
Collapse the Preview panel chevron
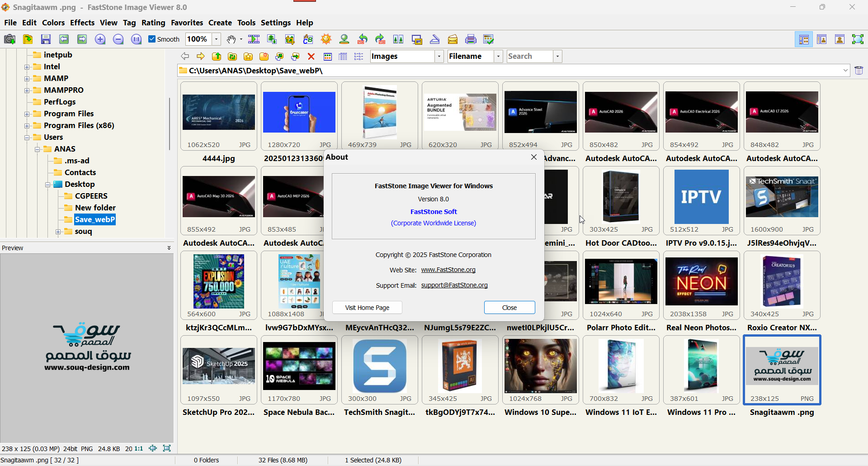tap(169, 248)
